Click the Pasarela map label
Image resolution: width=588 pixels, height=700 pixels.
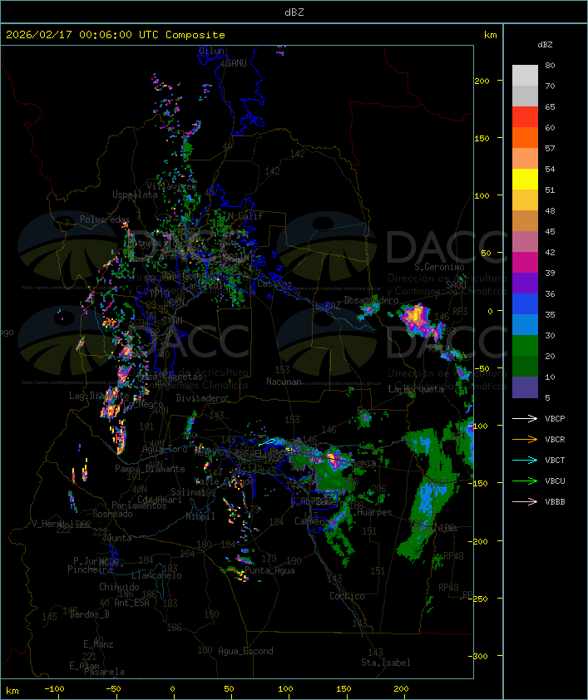pos(104,672)
